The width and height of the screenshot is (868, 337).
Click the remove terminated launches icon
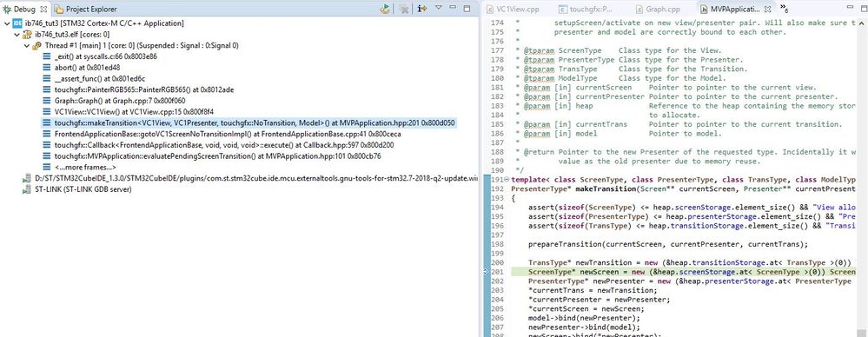[405, 9]
